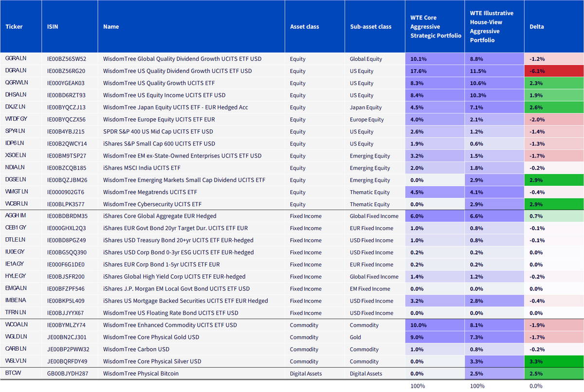Select ticker BTCW
584x392 pixels.
13,374
